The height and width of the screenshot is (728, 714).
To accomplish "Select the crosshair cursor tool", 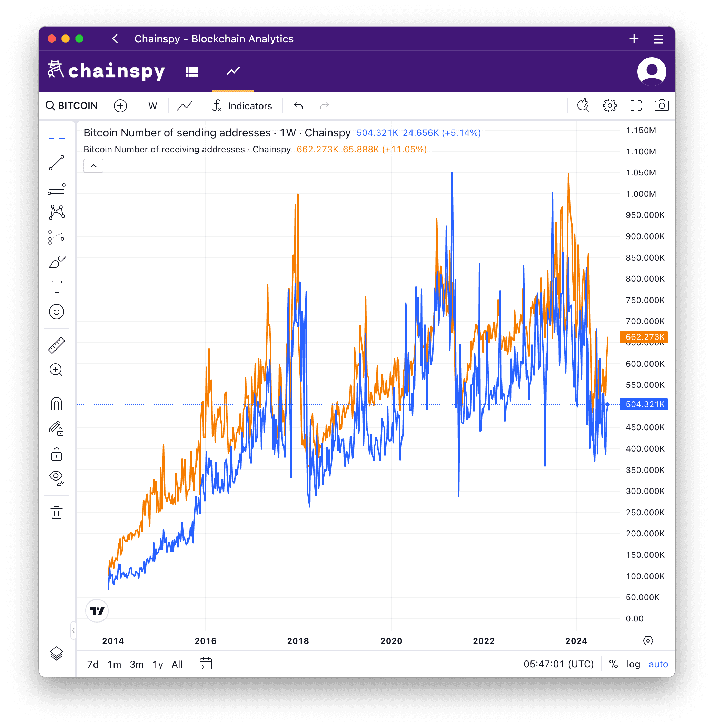I will [x=57, y=138].
